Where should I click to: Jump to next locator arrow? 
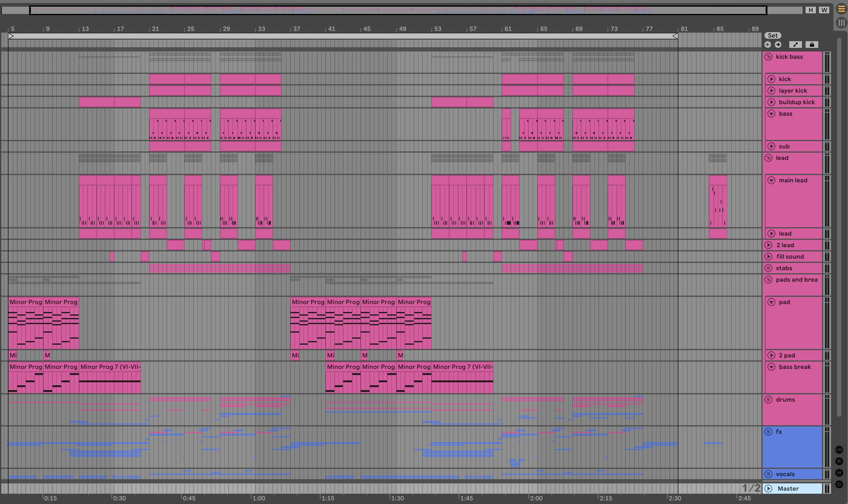click(778, 45)
